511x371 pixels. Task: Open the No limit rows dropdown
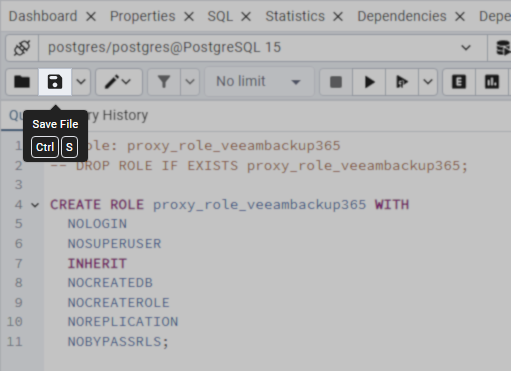259,82
